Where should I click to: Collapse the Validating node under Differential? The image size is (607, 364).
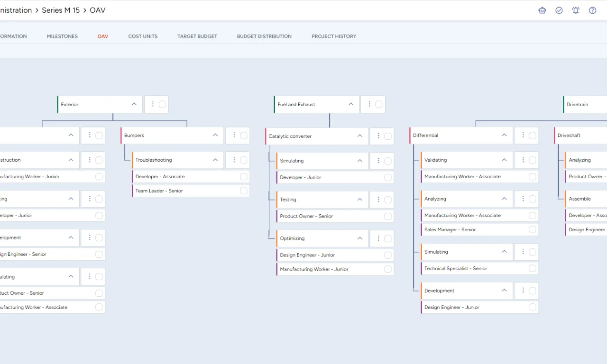coord(504,160)
